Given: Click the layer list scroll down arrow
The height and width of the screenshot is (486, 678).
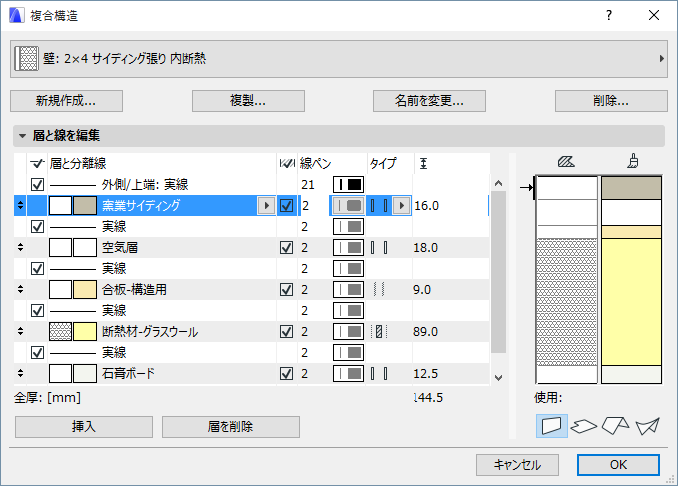Looking at the screenshot, I should click(499, 377).
